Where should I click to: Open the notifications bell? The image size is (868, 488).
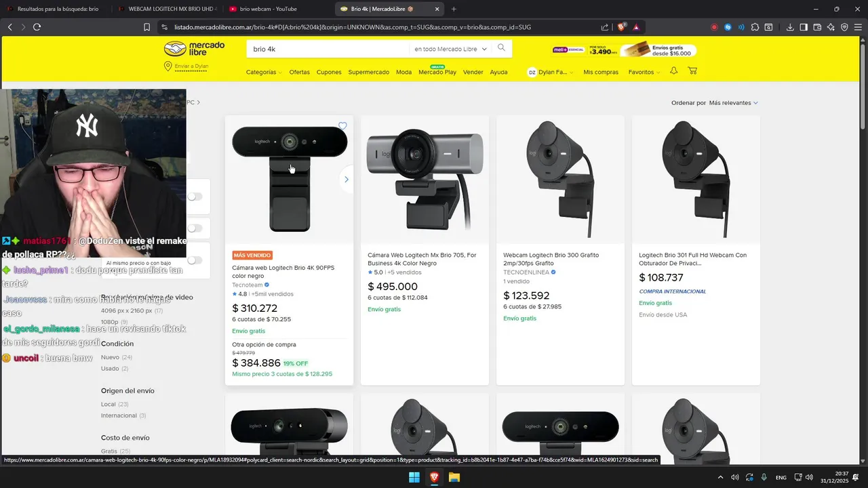(673, 71)
